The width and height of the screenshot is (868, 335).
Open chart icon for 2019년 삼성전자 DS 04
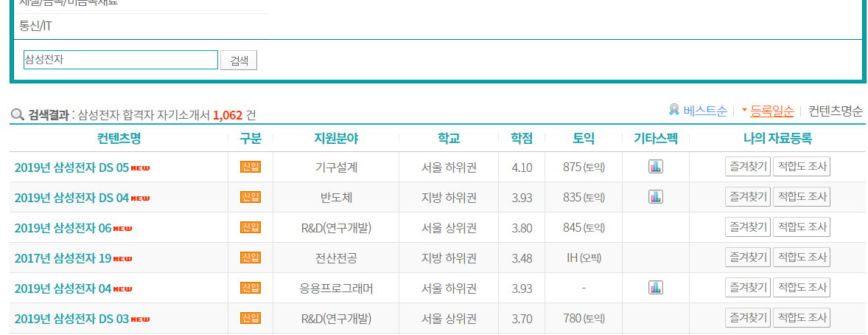click(x=656, y=196)
